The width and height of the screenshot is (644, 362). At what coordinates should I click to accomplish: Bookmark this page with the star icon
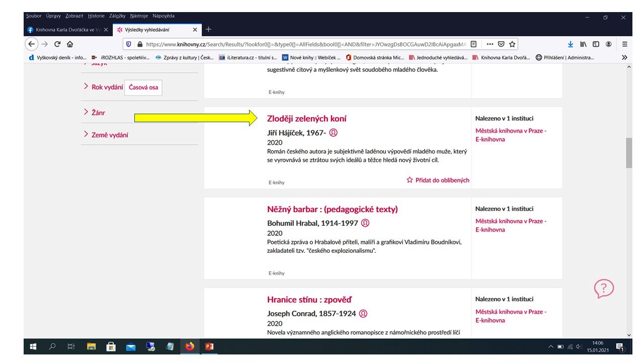[512, 44]
